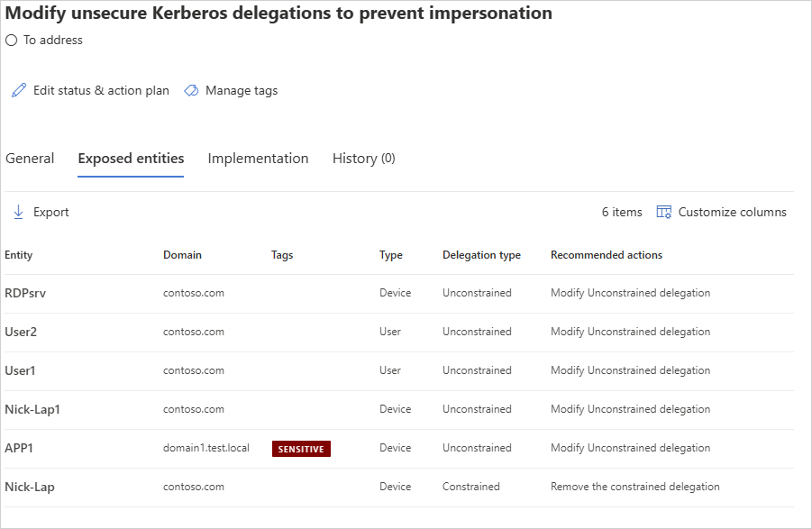Click the Edit status & action plan button
The width and height of the screenshot is (812, 529).
point(101,91)
